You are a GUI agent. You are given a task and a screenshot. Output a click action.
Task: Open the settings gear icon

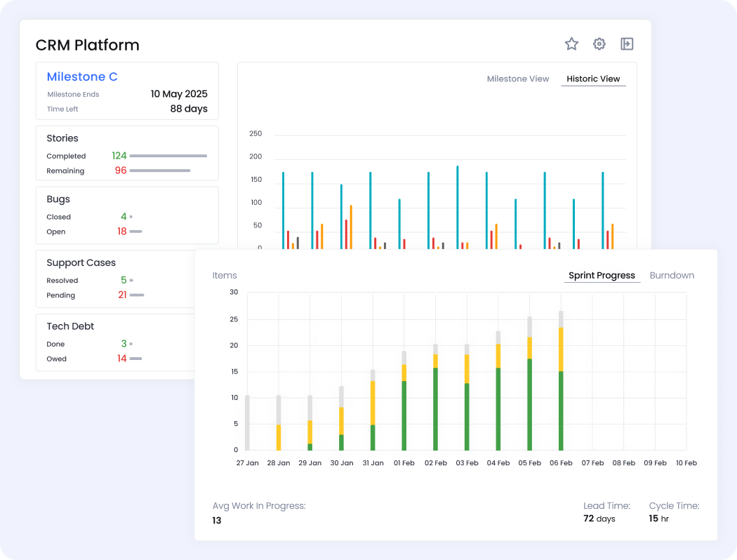(x=599, y=44)
